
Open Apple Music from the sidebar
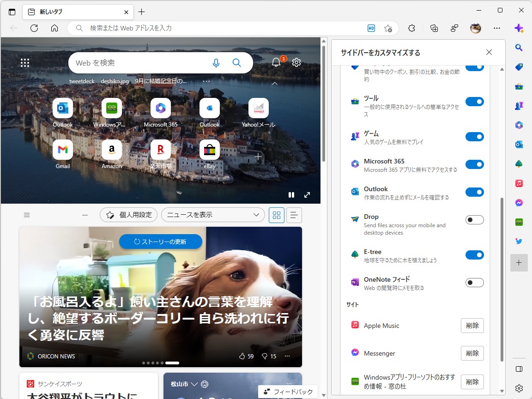pos(519,183)
